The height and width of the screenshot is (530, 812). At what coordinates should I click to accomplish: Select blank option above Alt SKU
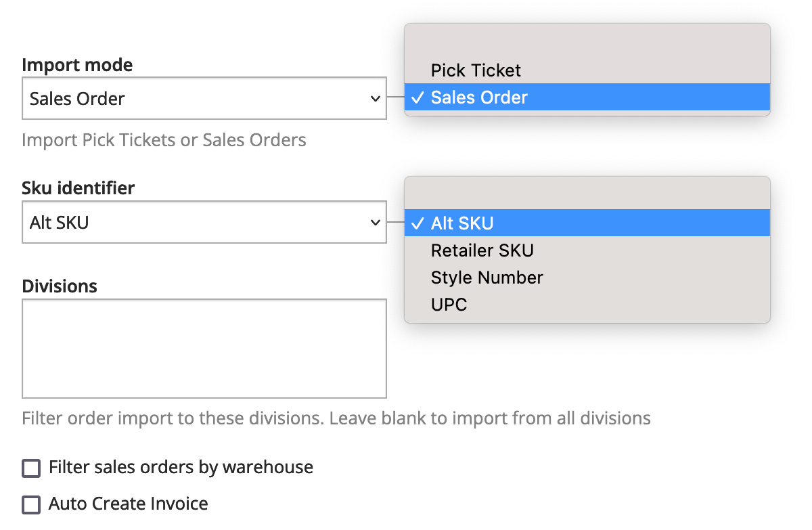(586, 197)
